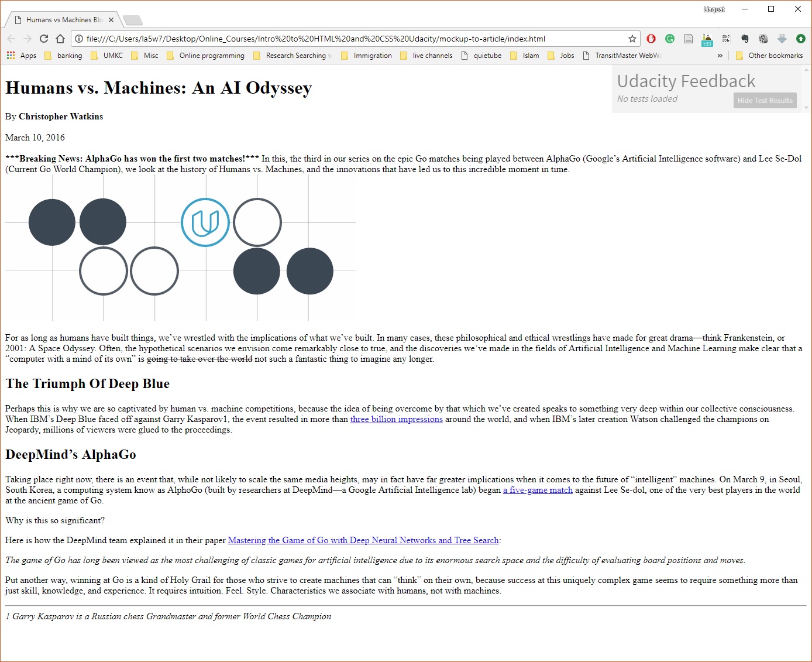The width and height of the screenshot is (812, 662).
Task: Follow the three billion impressions link
Action: pyautogui.click(x=396, y=419)
